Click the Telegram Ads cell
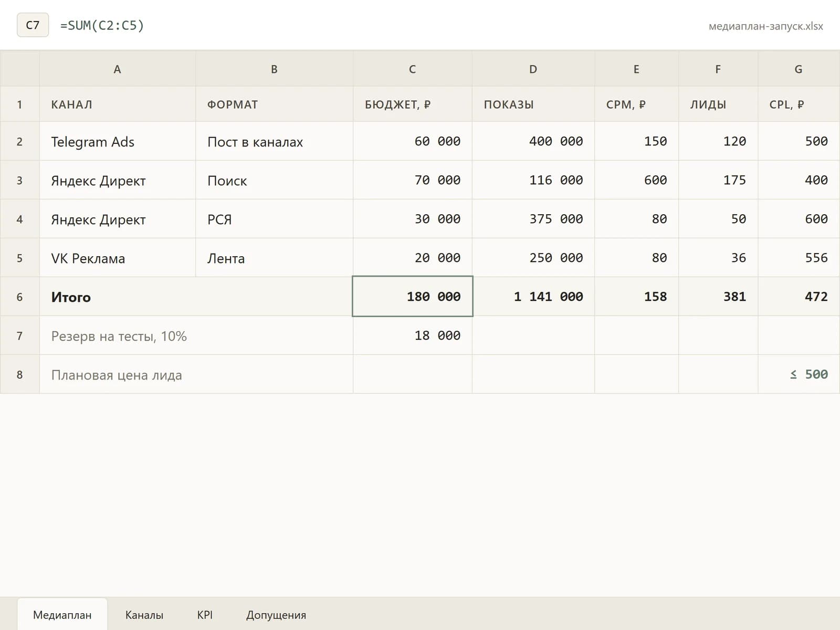Image resolution: width=840 pixels, height=630 pixels. pyautogui.click(x=117, y=141)
